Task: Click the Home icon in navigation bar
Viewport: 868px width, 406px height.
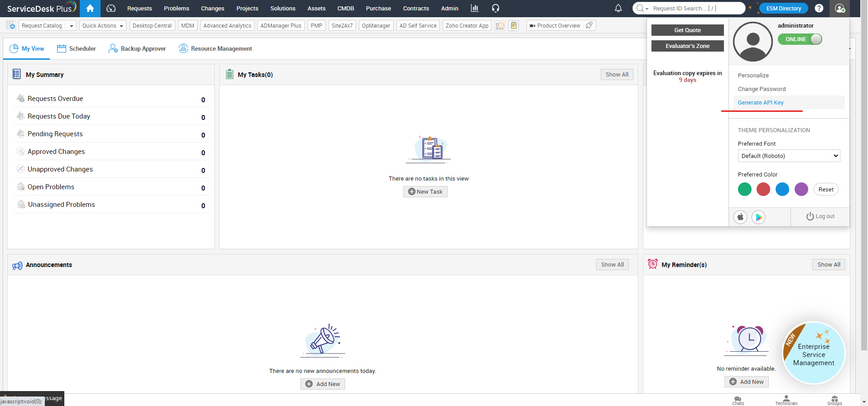Action: click(x=90, y=8)
